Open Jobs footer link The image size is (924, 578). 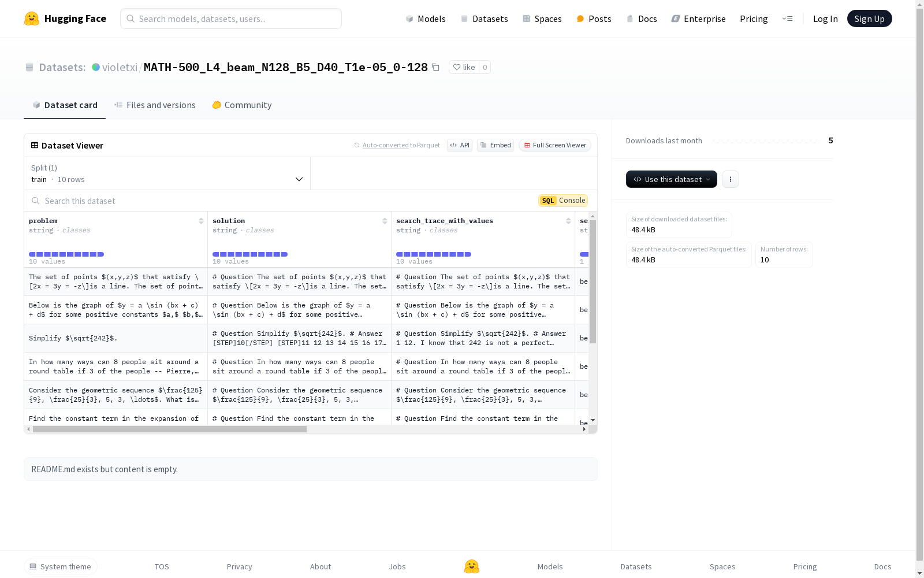[x=397, y=566]
